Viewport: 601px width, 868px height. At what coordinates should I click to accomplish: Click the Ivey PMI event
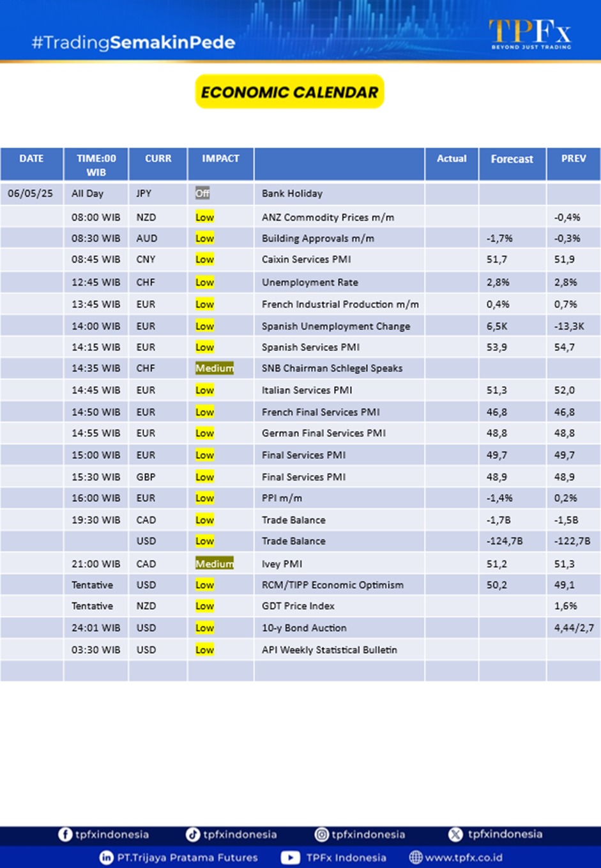pos(282,564)
